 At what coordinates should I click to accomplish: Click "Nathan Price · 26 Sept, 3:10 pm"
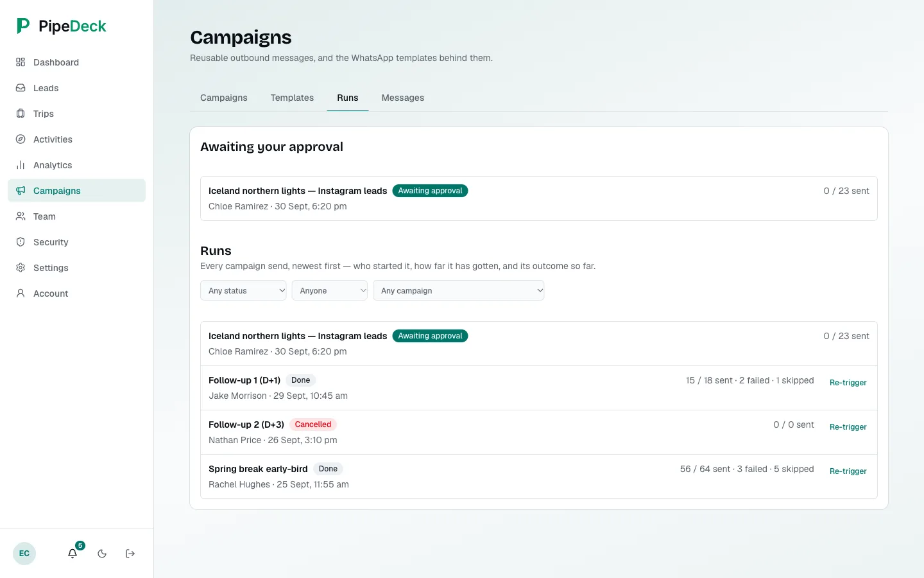(x=273, y=440)
